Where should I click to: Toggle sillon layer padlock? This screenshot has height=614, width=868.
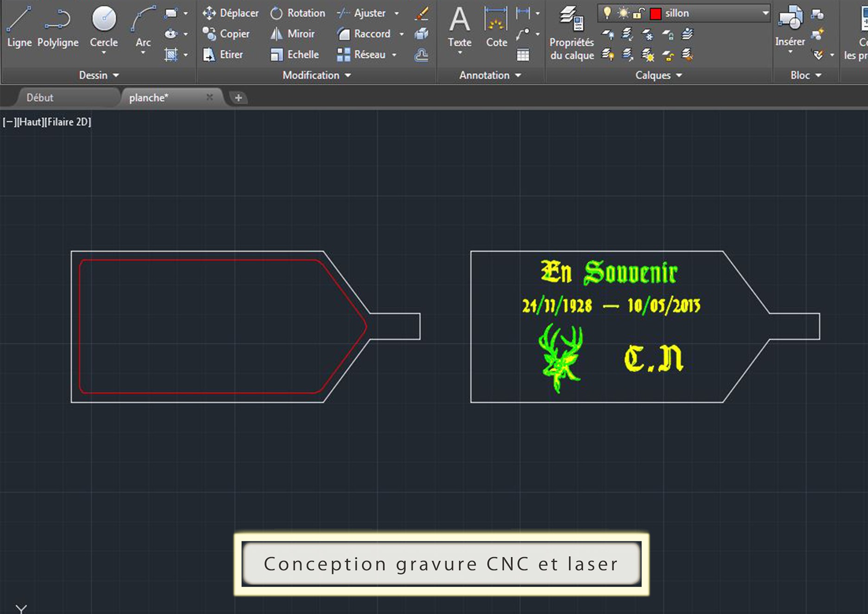pyautogui.click(x=639, y=13)
